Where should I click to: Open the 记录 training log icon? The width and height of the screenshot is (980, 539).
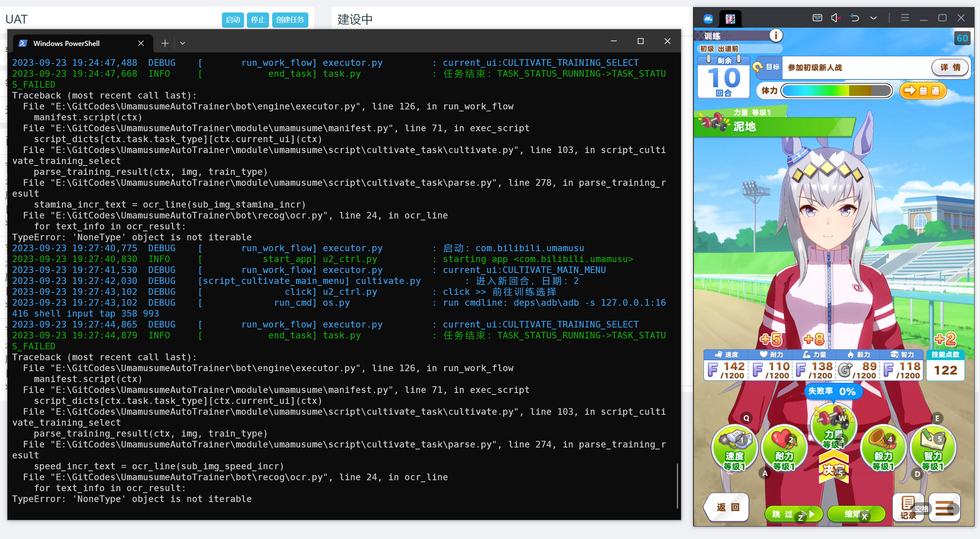pos(908,506)
